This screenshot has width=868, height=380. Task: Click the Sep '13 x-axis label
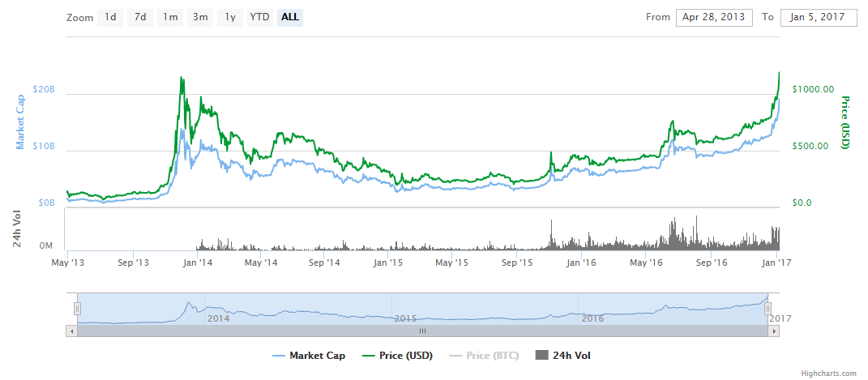133,263
